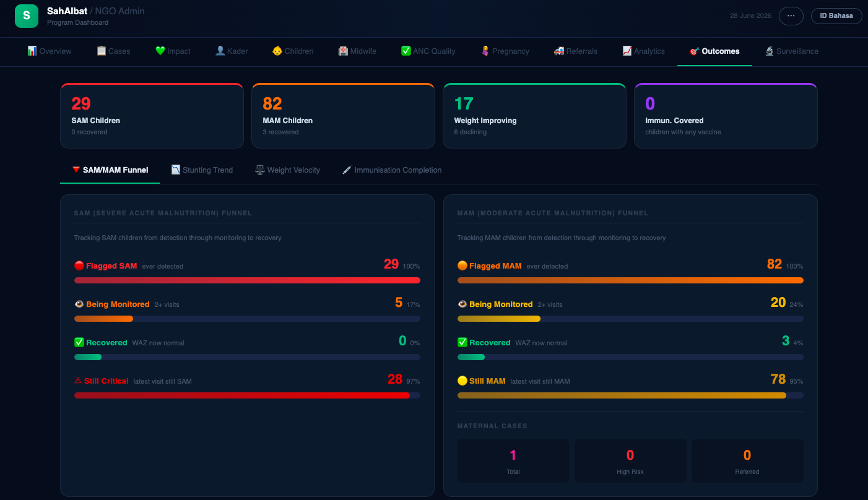Click the Kader person icon
Screen dimensions: 868x500
[x=220, y=51]
